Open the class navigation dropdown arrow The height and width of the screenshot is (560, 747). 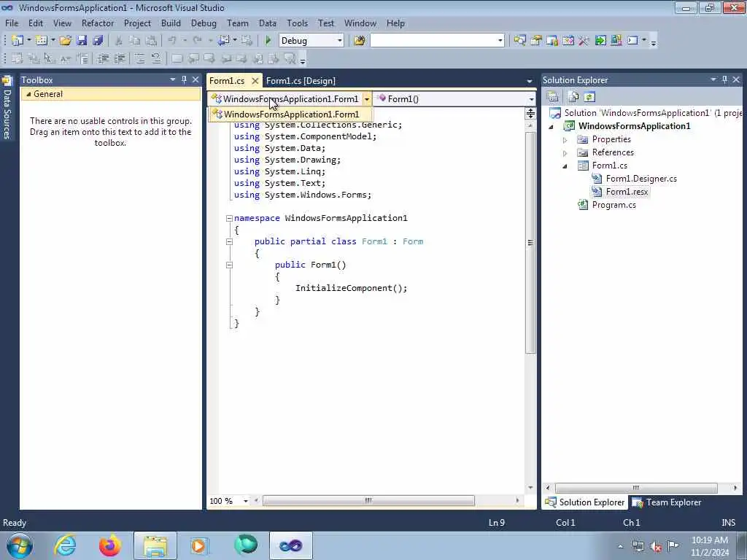point(366,99)
